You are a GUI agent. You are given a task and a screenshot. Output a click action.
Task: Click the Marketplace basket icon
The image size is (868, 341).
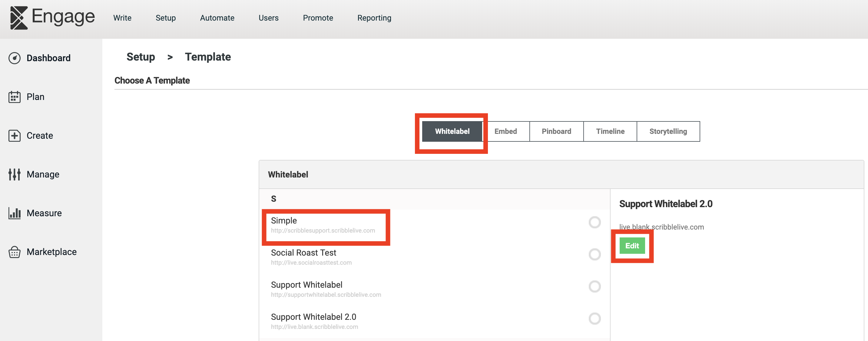(15, 252)
